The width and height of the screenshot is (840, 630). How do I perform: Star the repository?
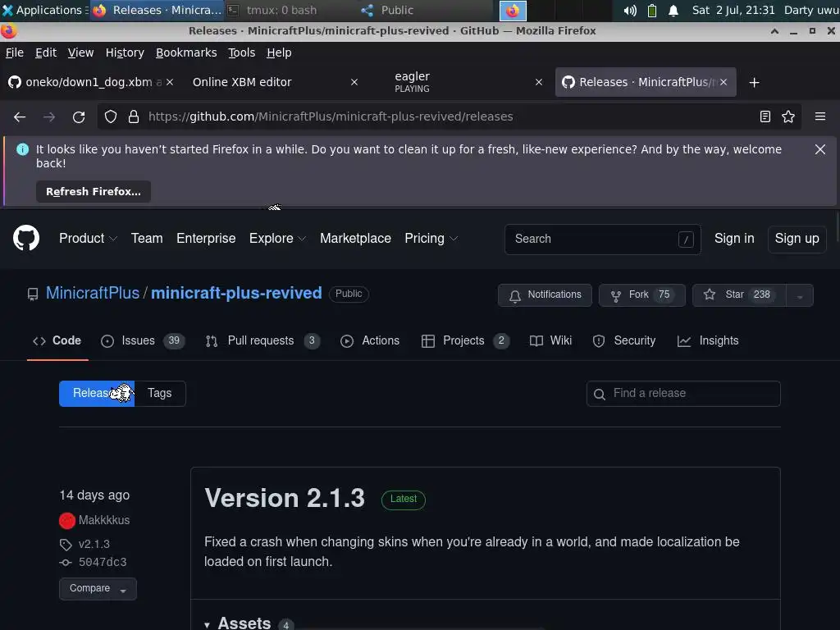(739, 295)
